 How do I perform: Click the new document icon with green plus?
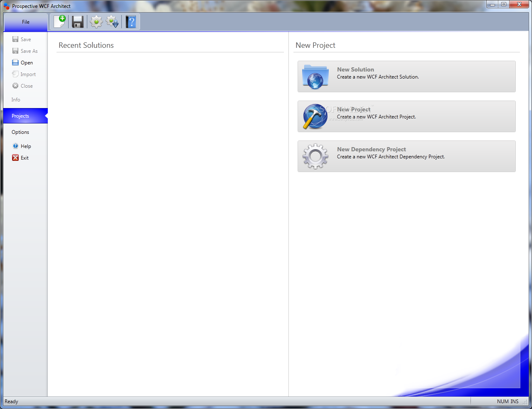60,22
